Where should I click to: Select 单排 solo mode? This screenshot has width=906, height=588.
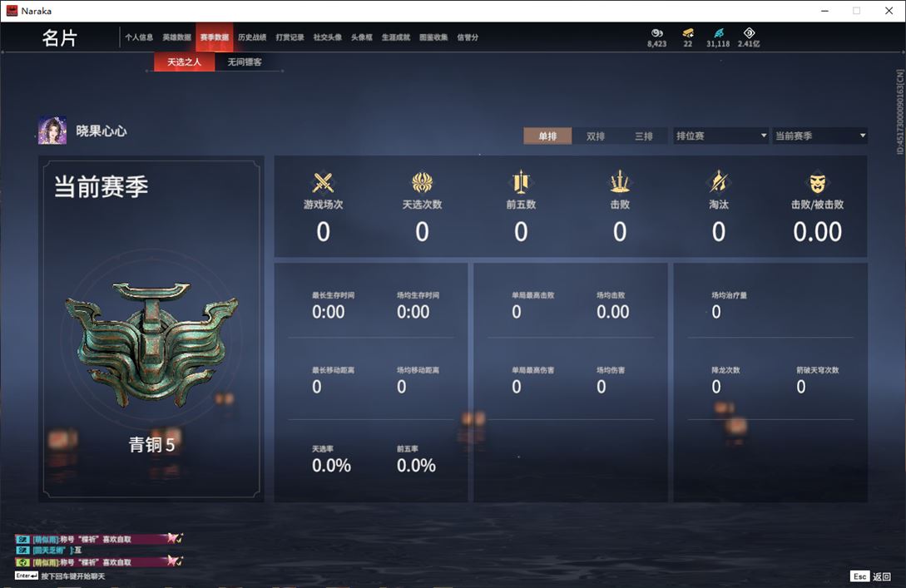point(547,136)
